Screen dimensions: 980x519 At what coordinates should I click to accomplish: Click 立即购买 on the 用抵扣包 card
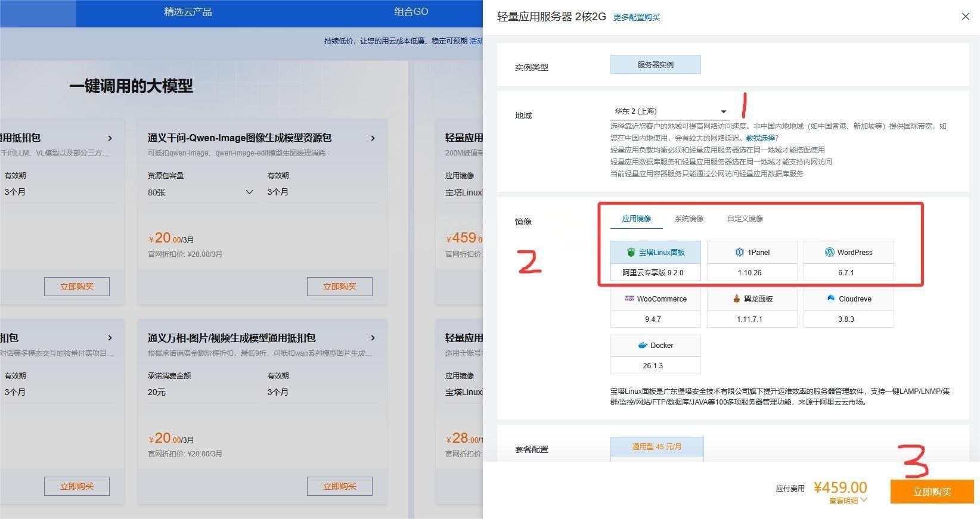pos(77,287)
